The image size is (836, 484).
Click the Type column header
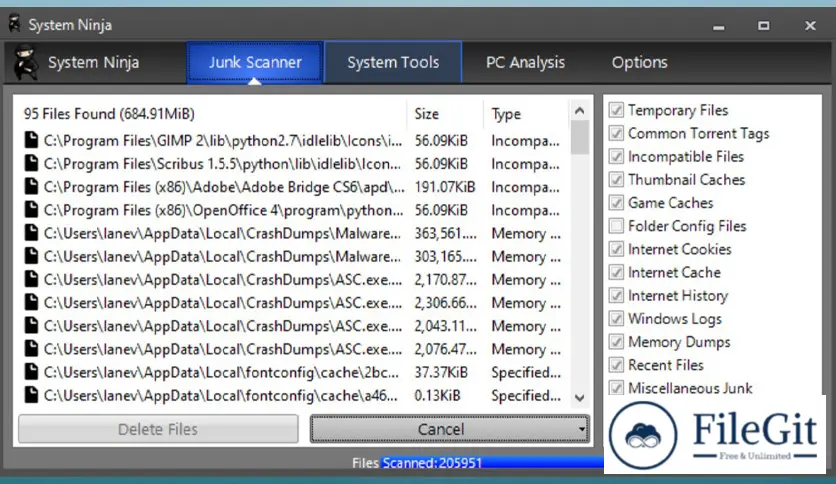click(x=526, y=114)
